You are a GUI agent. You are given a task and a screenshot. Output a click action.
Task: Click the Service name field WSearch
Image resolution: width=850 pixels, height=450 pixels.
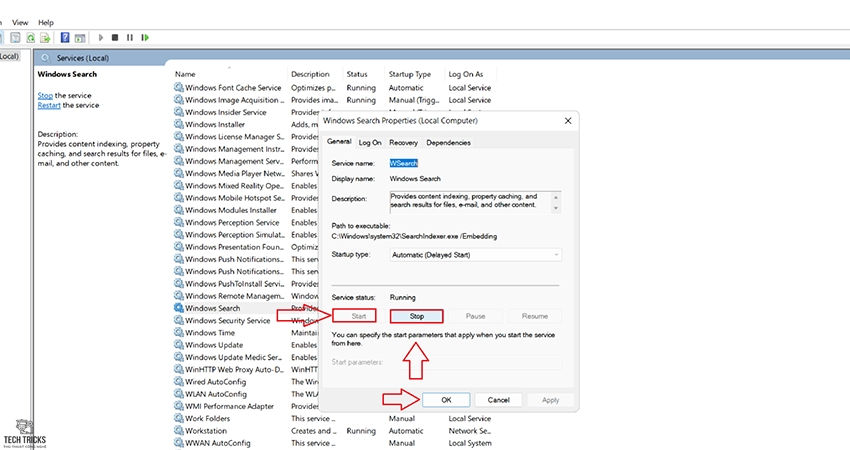coord(404,163)
